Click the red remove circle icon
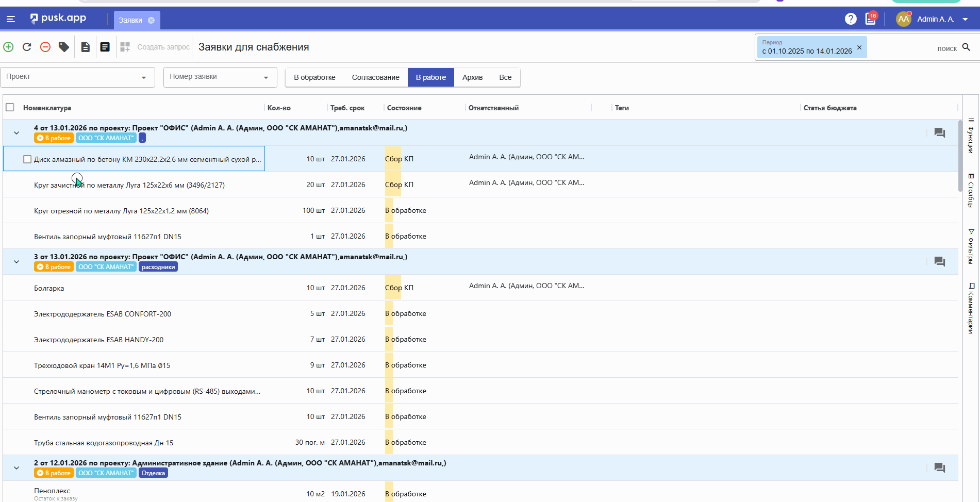Image resolution: width=980 pixels, height=502 pixels. click(45, 47)
